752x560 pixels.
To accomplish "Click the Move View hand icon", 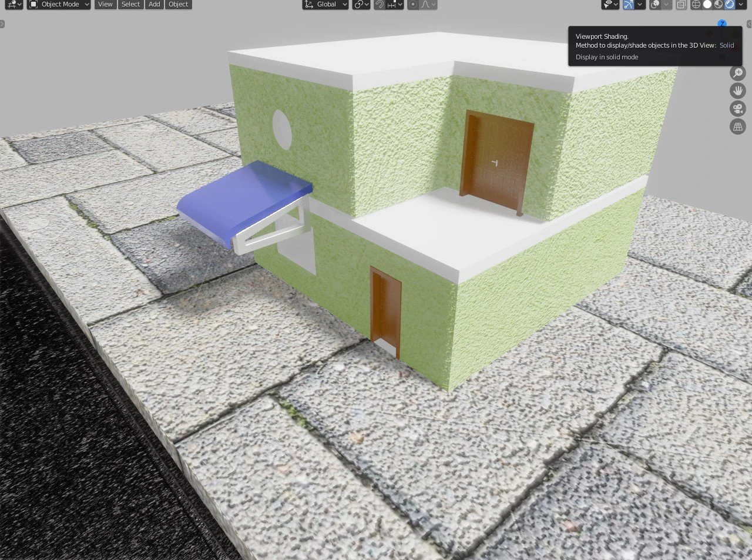I will pyautogui.click(x=737, y=90).
